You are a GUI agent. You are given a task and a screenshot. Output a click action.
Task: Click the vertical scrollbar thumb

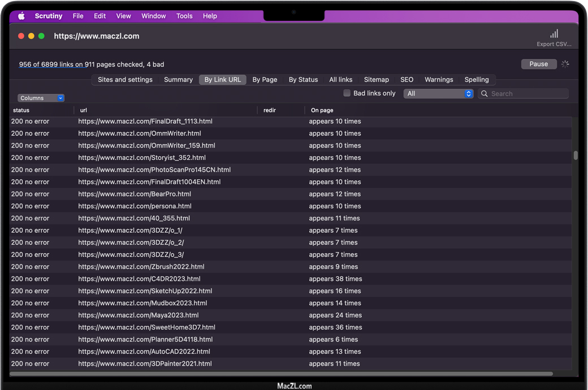[x=575, y=155]
